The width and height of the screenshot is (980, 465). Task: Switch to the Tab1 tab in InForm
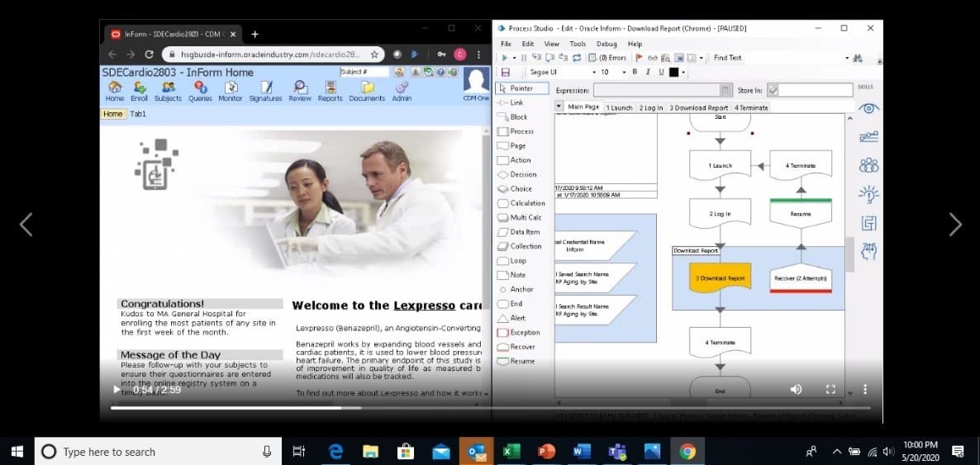[137, 114]
